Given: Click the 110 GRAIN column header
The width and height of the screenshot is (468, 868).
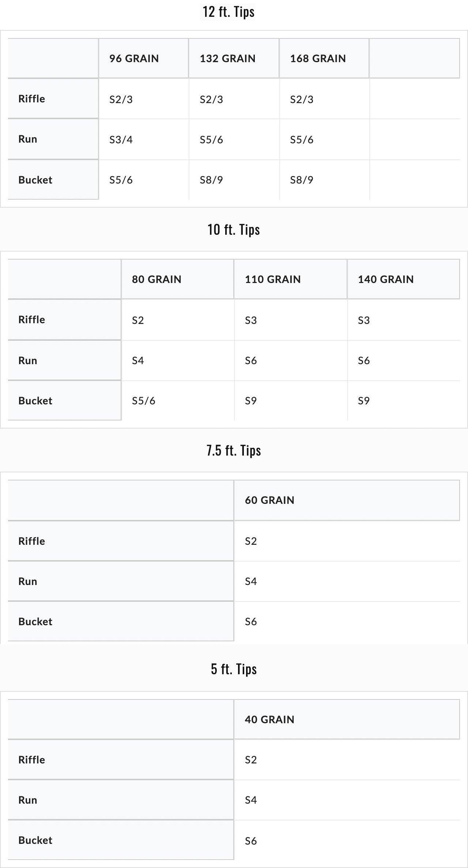Looking at the screenshot, I should click(x=291, y=279).
